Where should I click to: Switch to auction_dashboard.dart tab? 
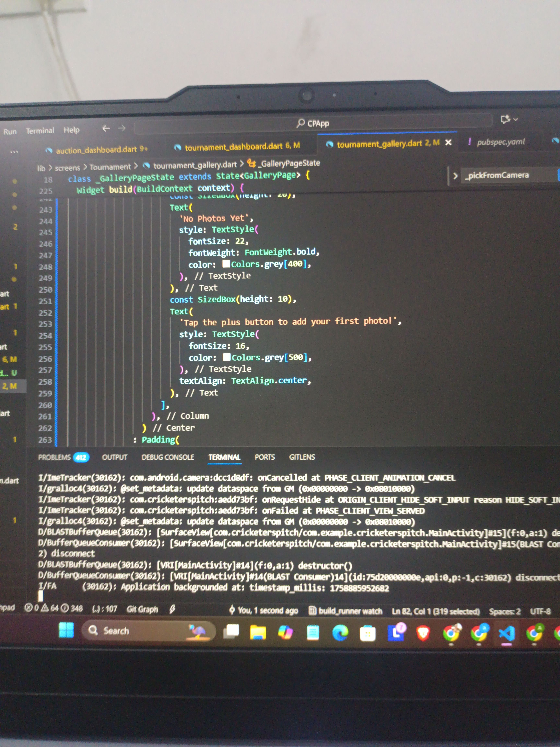coord(97,150)
